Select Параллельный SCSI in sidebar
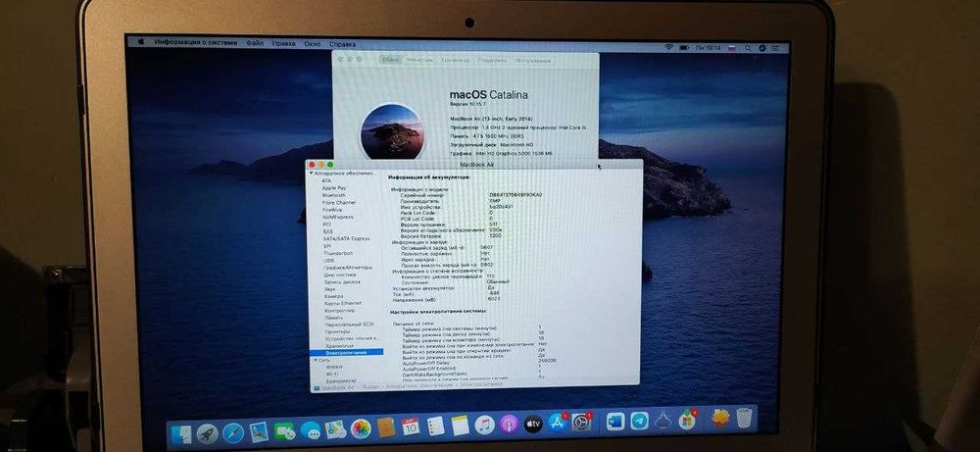Viewport: 980px width, 452px height. tap(350, 325)
